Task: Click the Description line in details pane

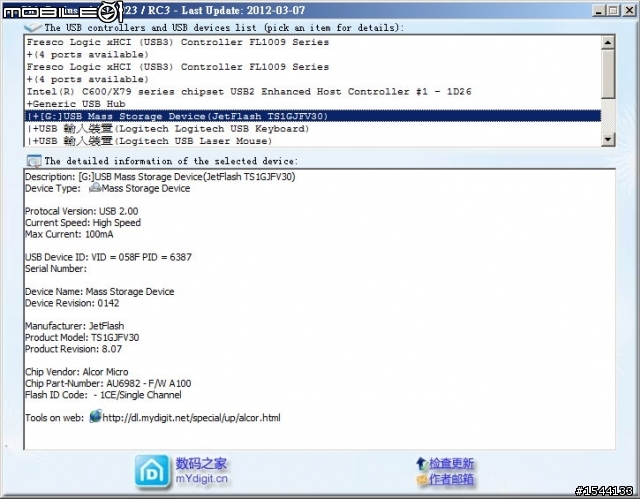Action: point(160,177)
